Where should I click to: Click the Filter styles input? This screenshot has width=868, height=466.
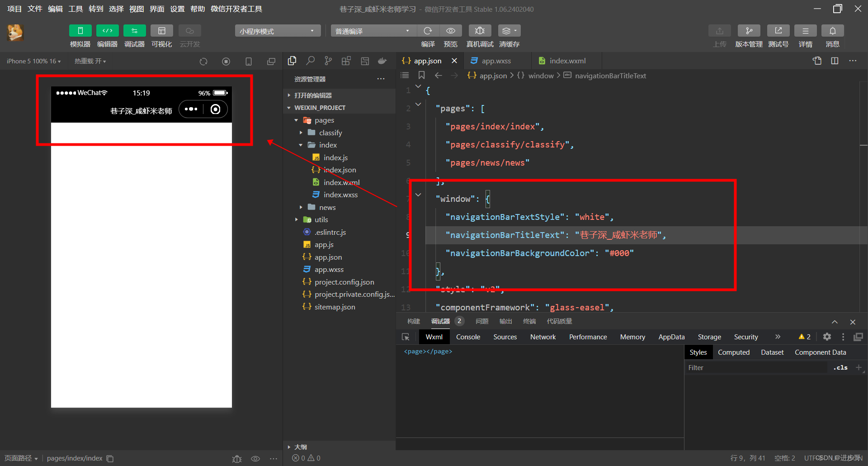click(756, 367)
